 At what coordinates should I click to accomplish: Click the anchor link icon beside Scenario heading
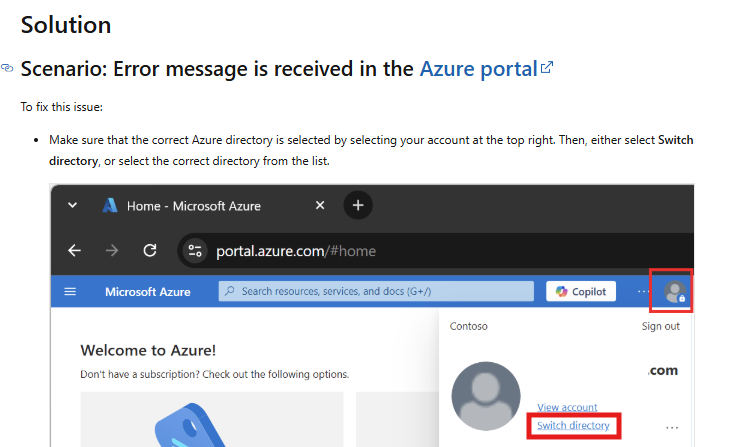tap(7, 68)
